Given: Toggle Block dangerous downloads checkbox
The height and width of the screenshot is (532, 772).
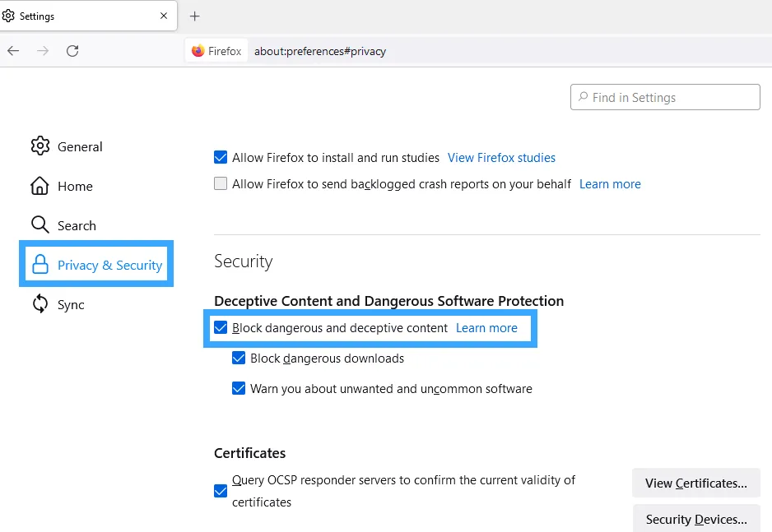Looking at the screenshot, I should [x=239, y=359].
